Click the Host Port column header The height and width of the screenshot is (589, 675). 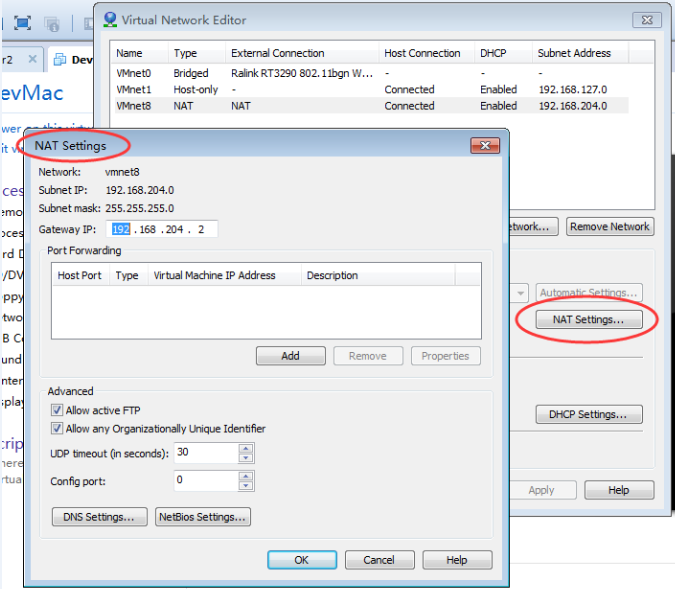pyautogui.click(x=80, y=275)
